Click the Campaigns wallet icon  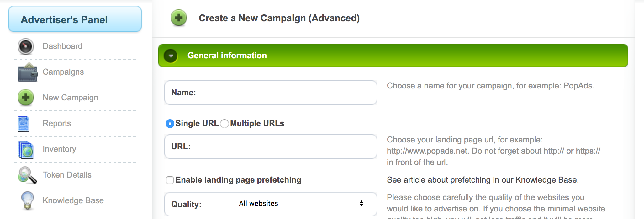pyautogui.click(x=28, y=72)
